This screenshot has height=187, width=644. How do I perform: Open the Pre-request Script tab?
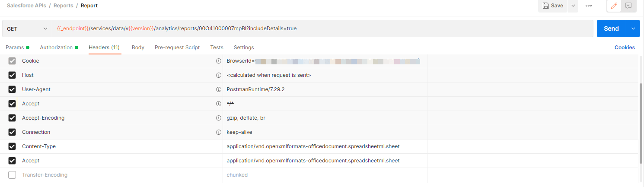point(177,48)
